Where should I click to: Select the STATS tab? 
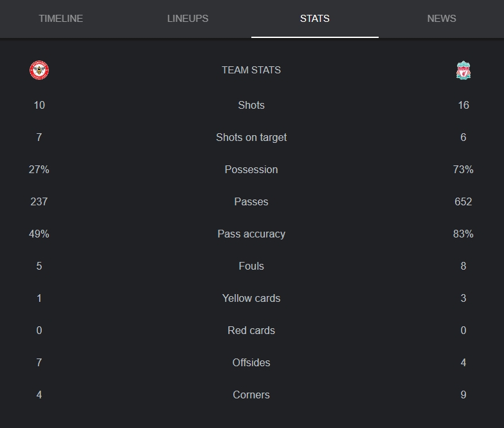pos(315,19)
